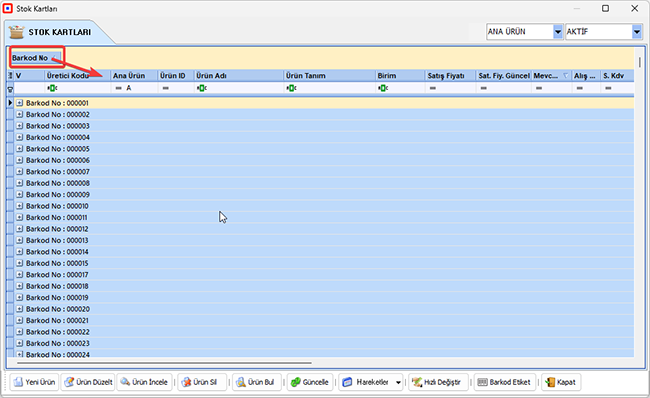This screenshot has width=650, height=398.
Task: Open the Ürün Bul search
Action: click(x=257, y=382)
